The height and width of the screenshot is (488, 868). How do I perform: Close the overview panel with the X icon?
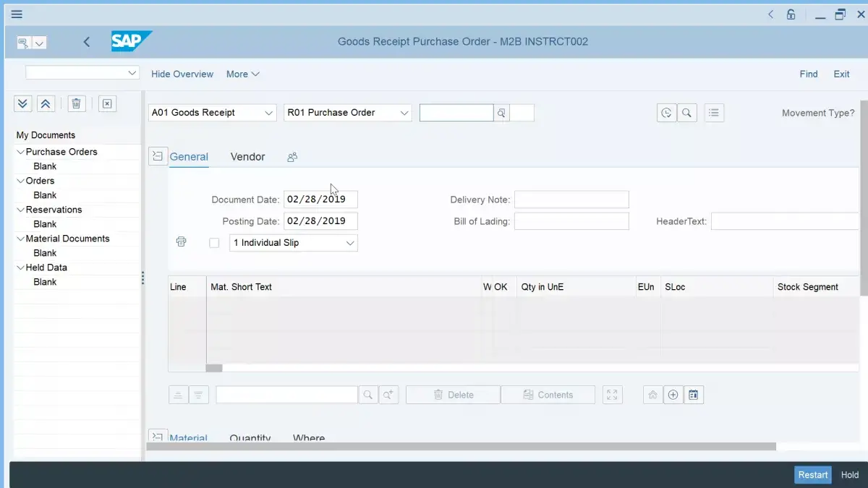click(107, 104)
